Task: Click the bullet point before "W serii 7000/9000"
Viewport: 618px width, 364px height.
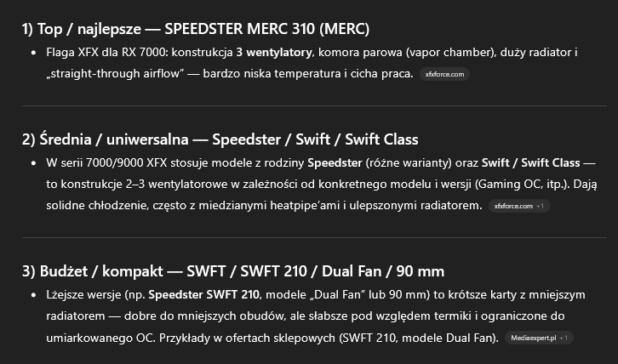Action: click(x=32, y=162)
